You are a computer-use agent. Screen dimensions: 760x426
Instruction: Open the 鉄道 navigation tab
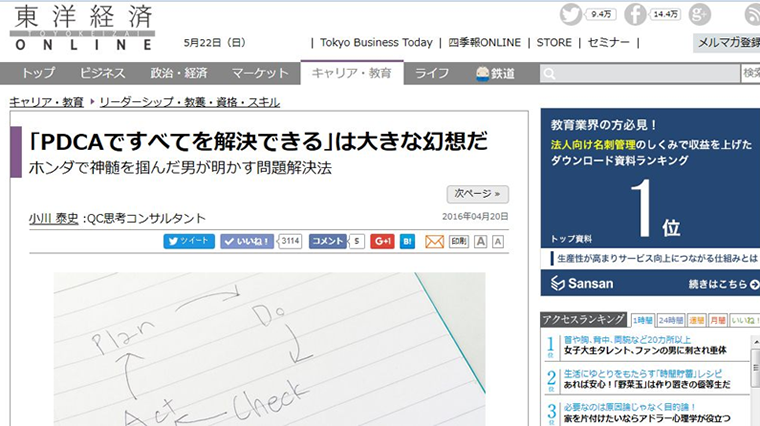(x=495, y=73)
